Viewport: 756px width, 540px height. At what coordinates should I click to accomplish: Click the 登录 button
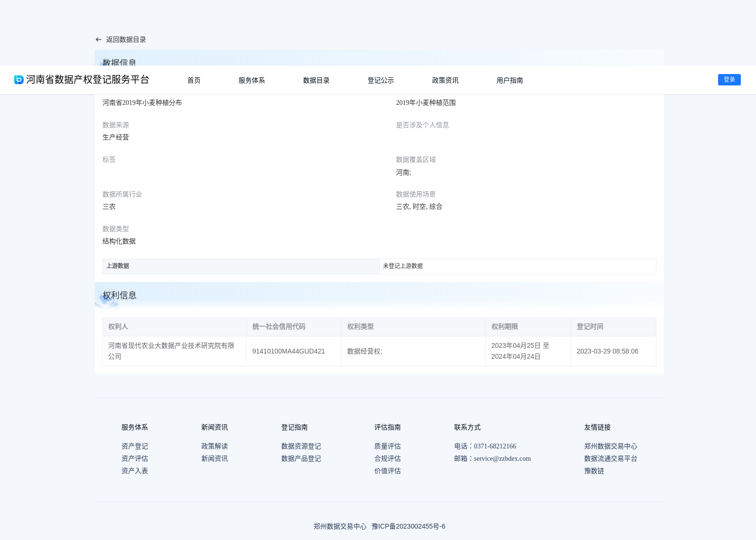pyautogui.click(x=729, y=80)
